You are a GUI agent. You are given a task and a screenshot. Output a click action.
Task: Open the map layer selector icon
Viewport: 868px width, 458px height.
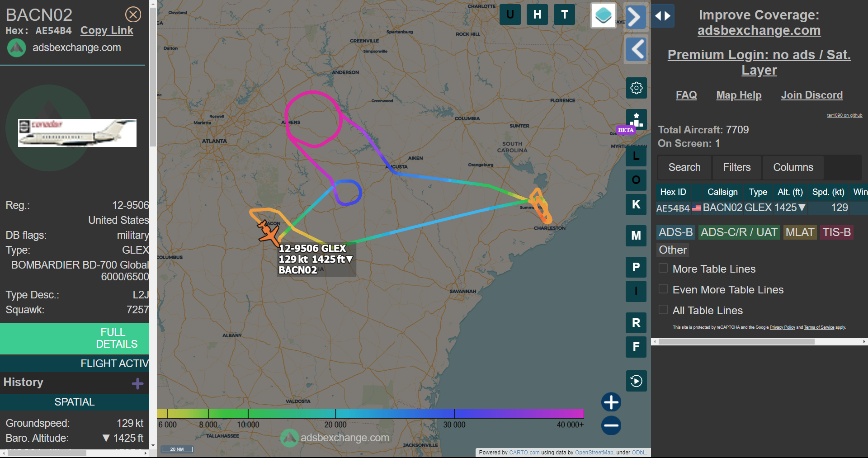point(604,15)
